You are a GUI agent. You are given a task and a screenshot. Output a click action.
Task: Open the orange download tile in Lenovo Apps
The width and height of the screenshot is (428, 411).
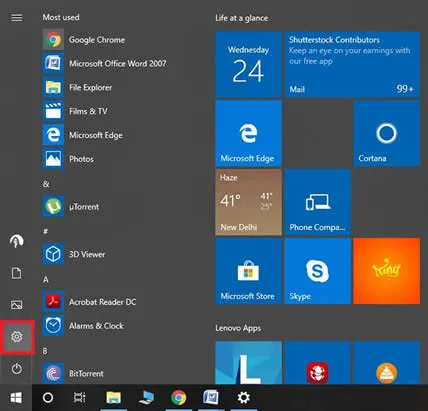[387, 363]
